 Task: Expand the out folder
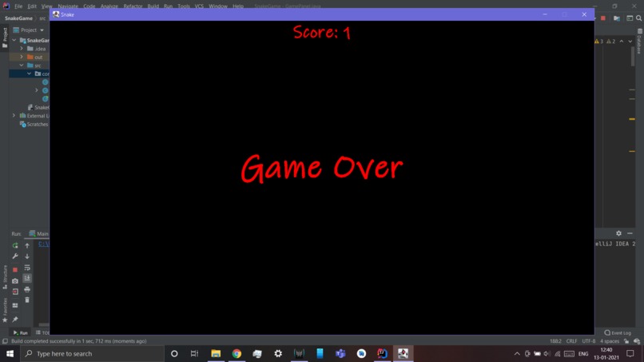[x=22, y=57]
